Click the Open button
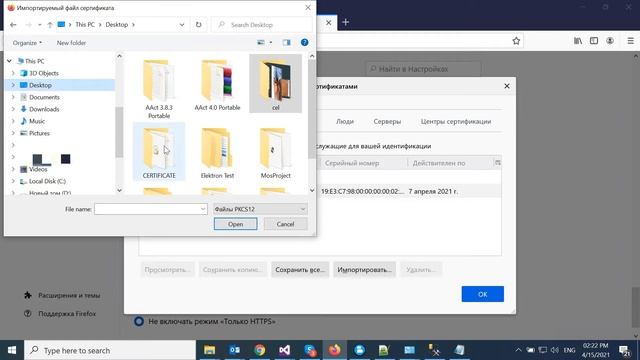The height and width of the screenshot is (360, 640). click(x=236, y=224)
